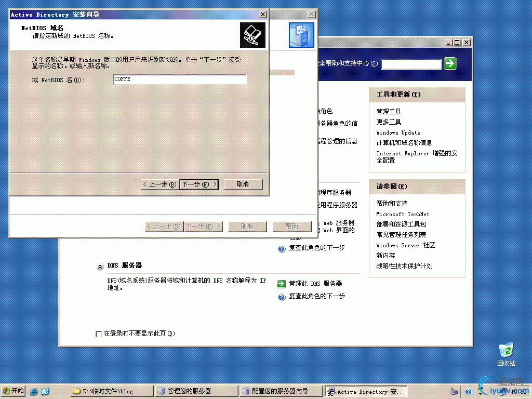Click 管理此 DNS 服务器 link
532x399 pixels.
315,284
